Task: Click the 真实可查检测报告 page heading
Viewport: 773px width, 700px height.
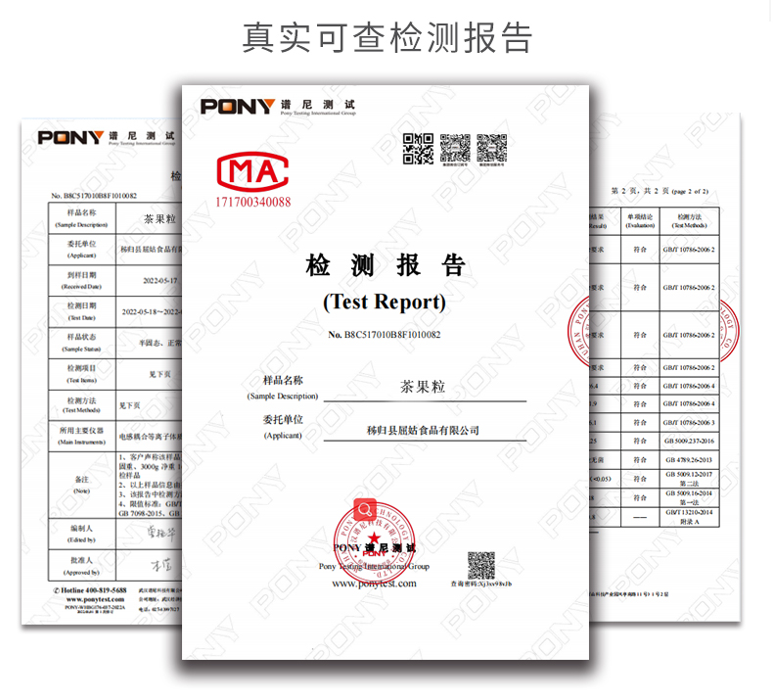Action: (x=386, y=37)
